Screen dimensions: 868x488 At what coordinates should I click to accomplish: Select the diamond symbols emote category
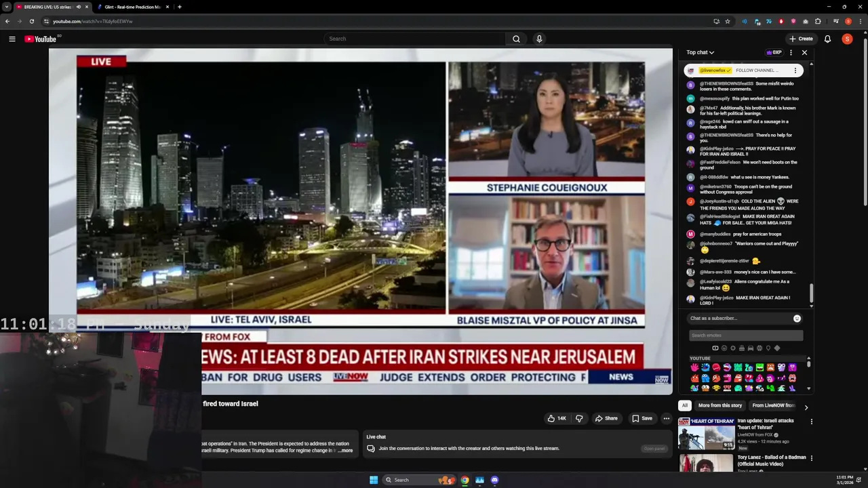[777, 348]
